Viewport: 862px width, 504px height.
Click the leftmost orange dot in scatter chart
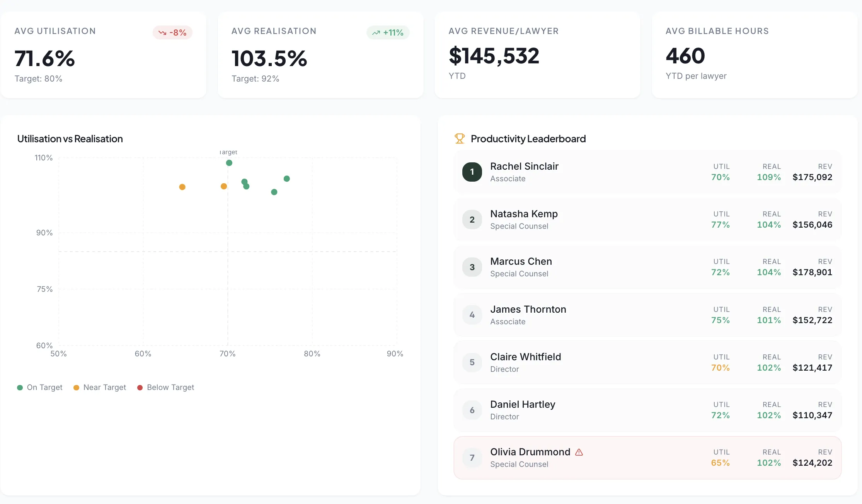click(x=182, y=187)
